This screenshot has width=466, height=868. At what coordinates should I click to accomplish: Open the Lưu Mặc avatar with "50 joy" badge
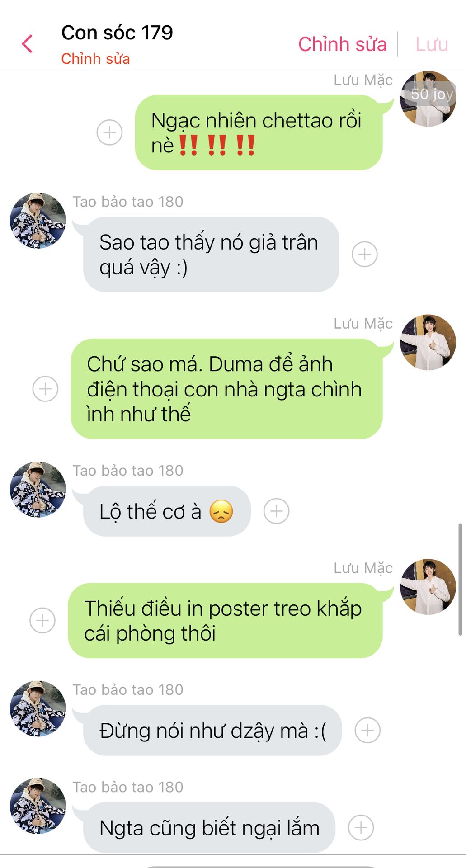pyautogui.click(x=428, y=99)
